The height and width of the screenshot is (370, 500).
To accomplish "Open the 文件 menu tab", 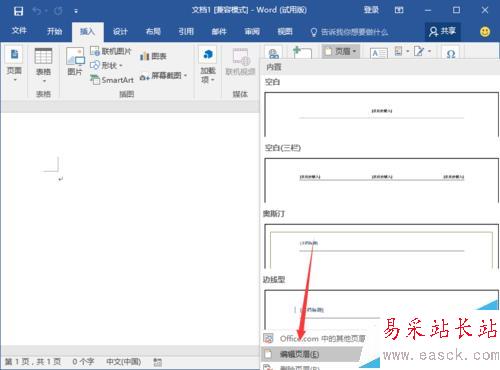I will click(x=19, y=31).
